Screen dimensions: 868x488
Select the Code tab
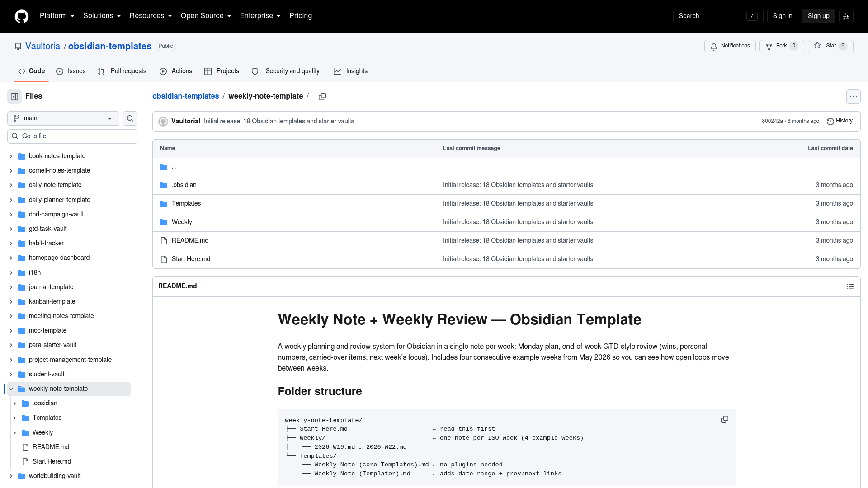point(31,71)
